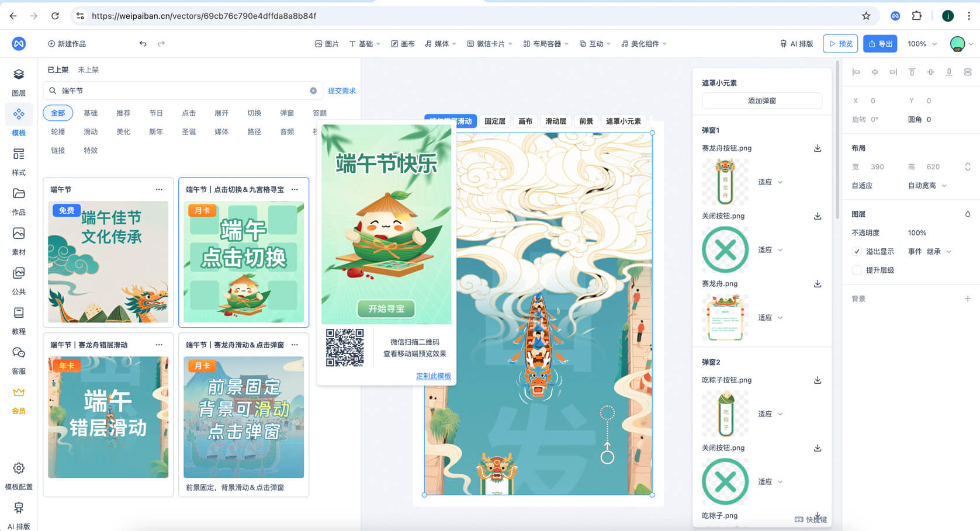Click the add 背景 plus icon
Viewport: 980px width, 531px height.
(x=968, y=299)
